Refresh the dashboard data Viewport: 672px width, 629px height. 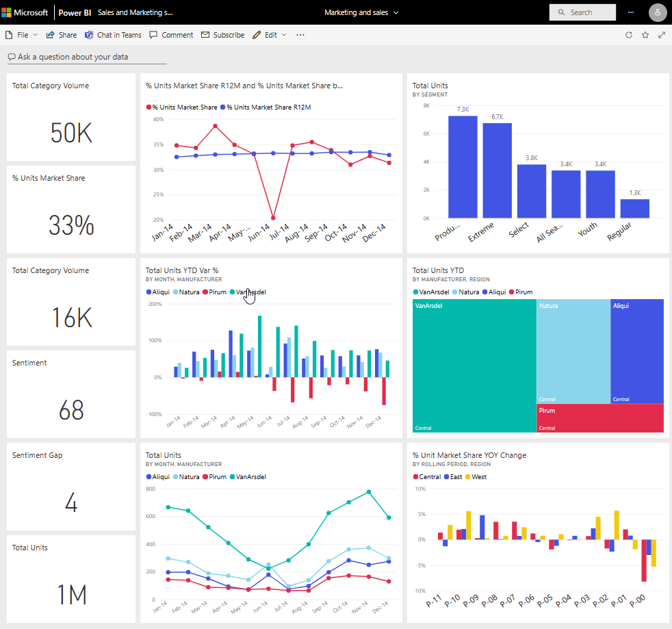pyautogui.click(x=628, y=35)
